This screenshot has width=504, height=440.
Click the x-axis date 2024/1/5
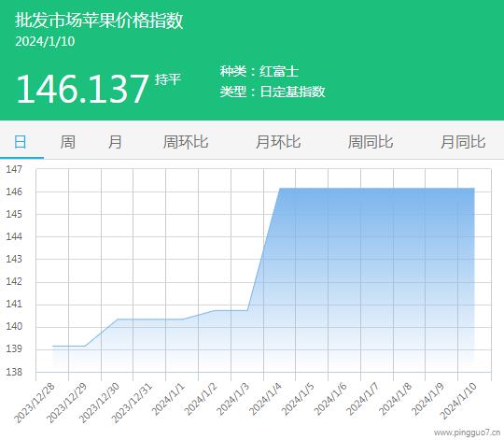pyautogui.click(x=298, y=400)
